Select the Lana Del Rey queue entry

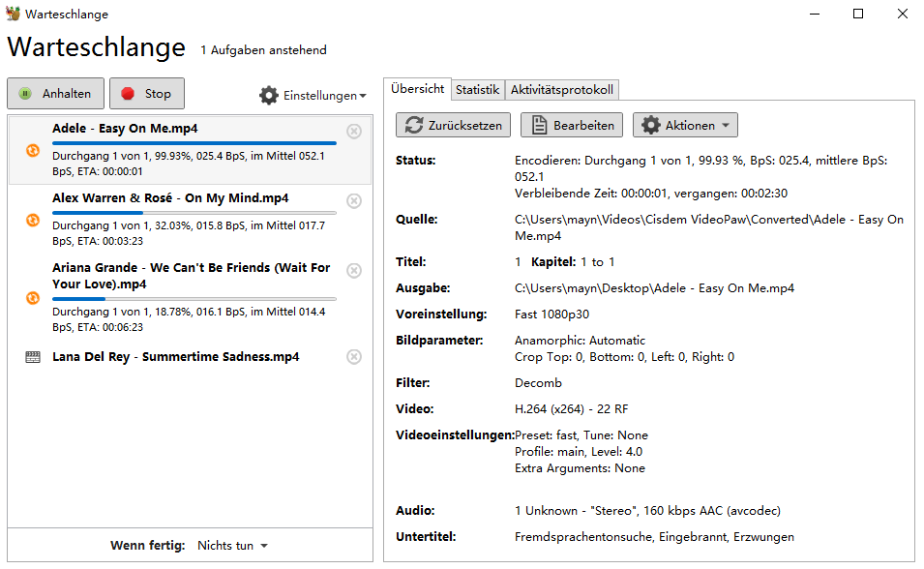(x=184, y=357)
